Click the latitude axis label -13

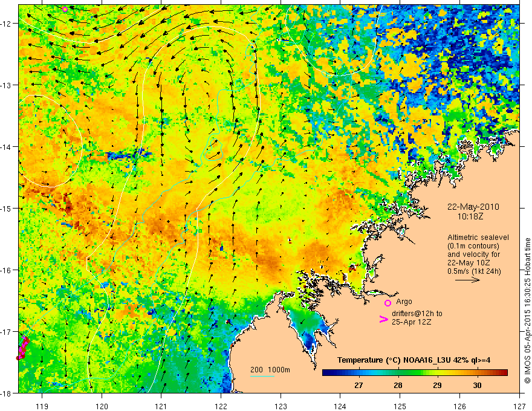click(x=7, y=85)
